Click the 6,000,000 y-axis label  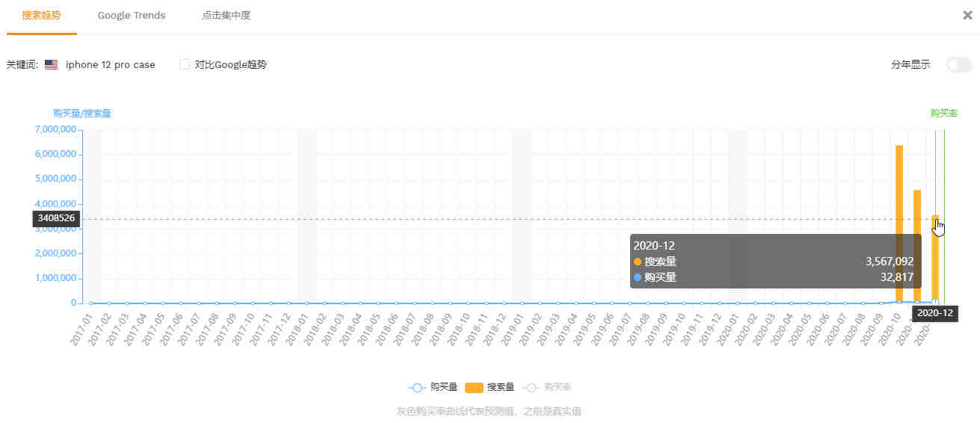tap(56, 154)
